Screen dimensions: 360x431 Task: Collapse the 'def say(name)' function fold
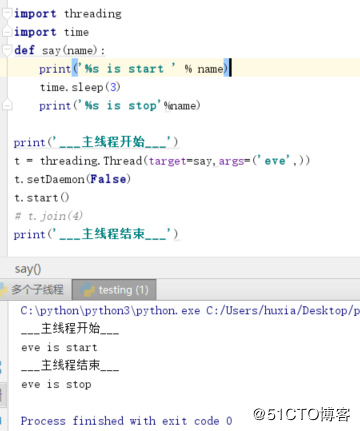(7, 50)
